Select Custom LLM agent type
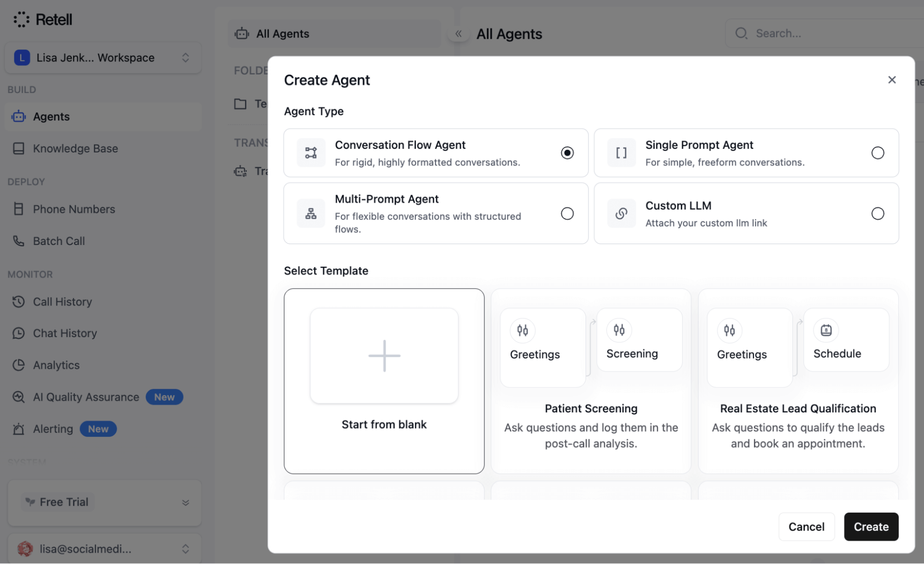The image size is (924, 564). [878, 213]
